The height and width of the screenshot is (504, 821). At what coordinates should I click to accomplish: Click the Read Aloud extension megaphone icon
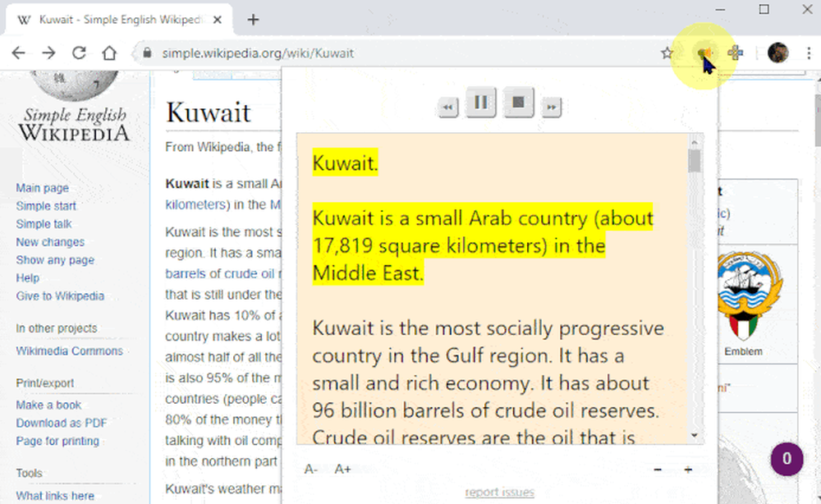704,53
